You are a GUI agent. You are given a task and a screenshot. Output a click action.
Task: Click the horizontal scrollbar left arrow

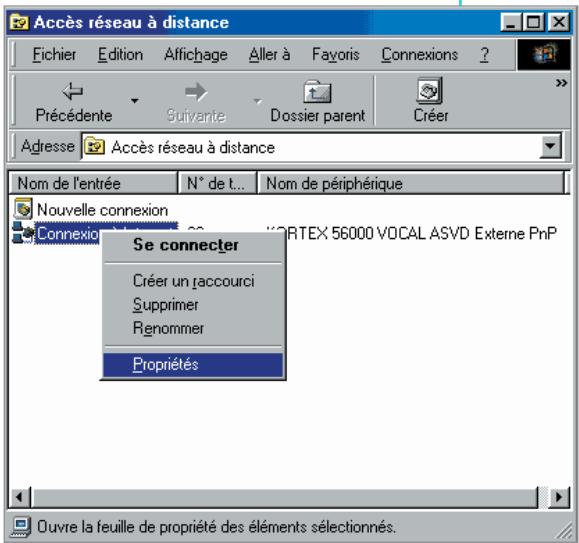tap(20, 497)
